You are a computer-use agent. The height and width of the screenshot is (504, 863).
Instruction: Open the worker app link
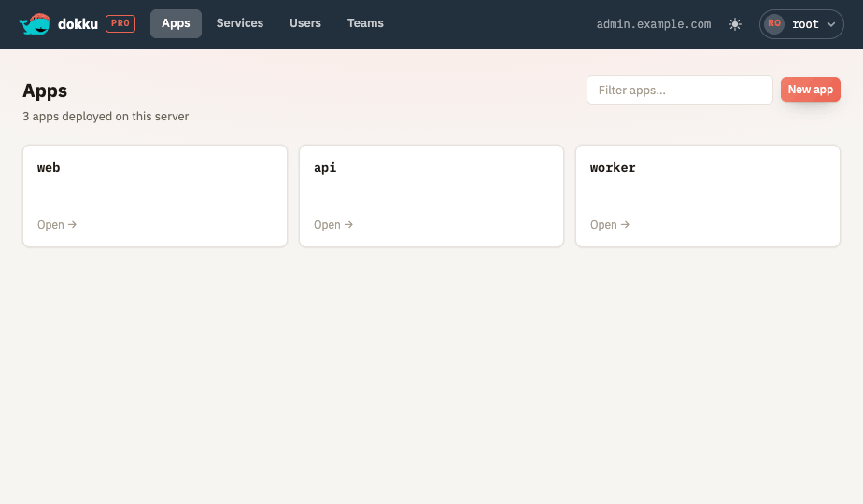click(x=708, y=196)
